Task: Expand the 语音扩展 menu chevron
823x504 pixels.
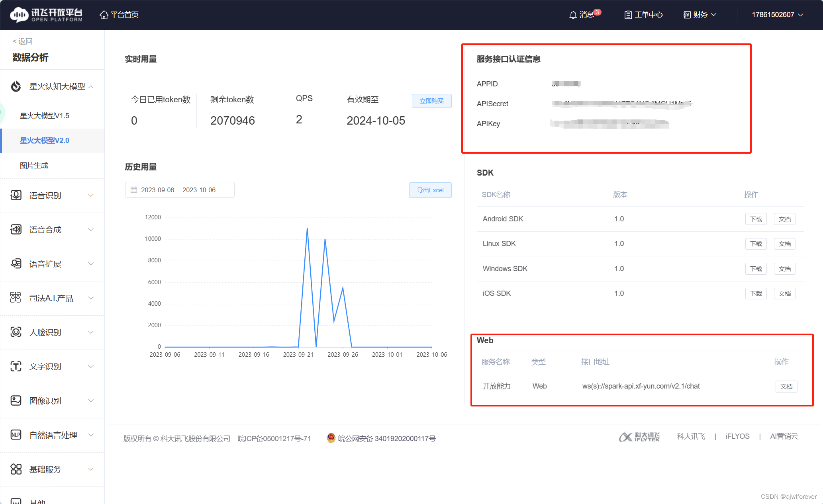Action: [x=91, y=264]
